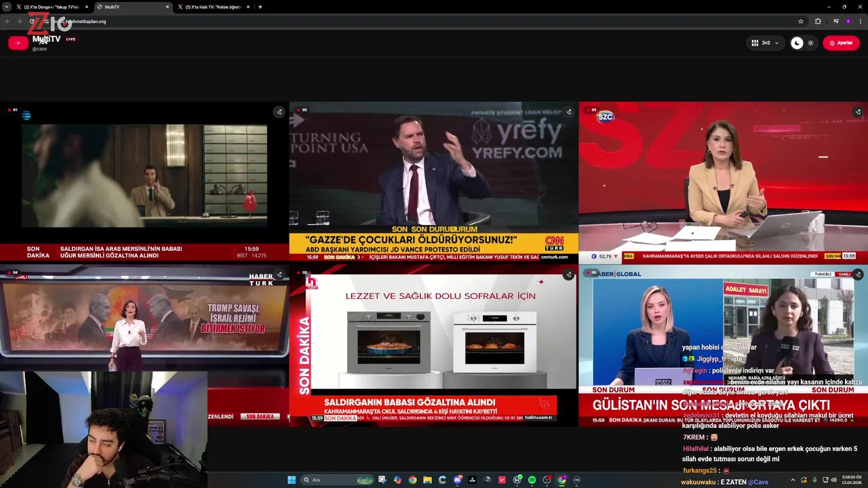This screenshot has height=488, width=868.
Task: Click chat user furkangs25's name
Action: pos(700,470)
